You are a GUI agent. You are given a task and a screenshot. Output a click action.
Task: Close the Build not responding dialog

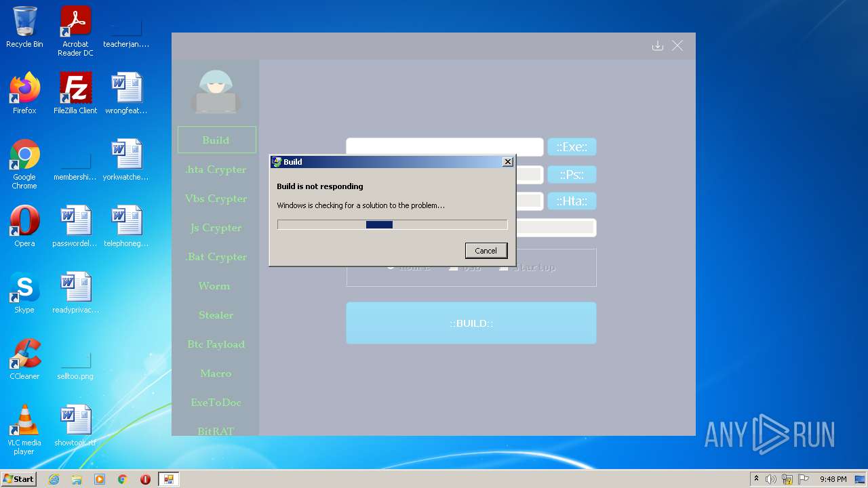(x=507, y=162)
